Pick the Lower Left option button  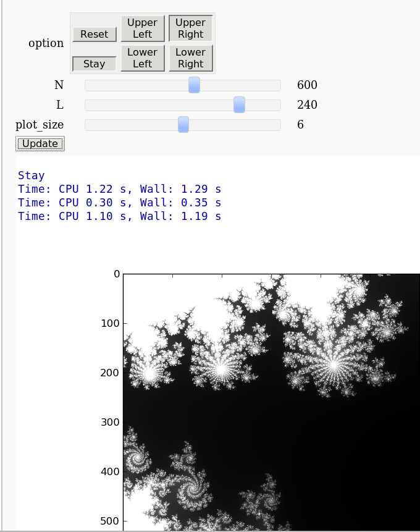(143, 58)
